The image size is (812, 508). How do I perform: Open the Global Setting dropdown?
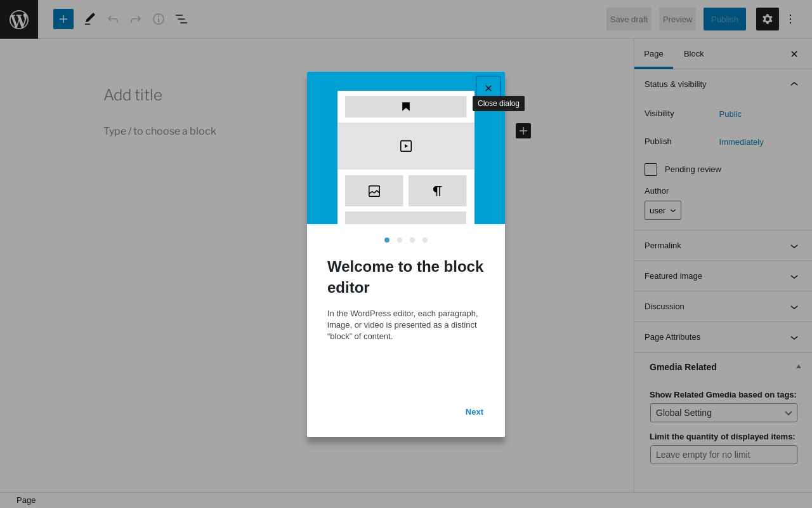(724, 413)
